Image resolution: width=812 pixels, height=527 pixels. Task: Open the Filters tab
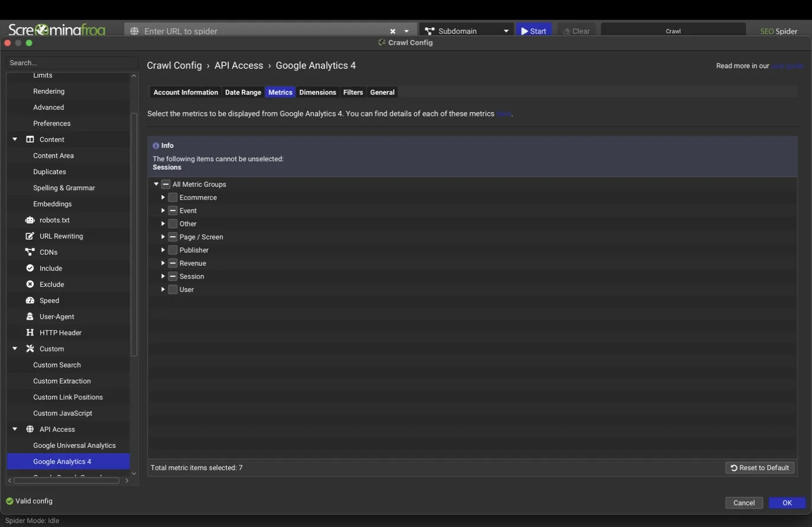click(x=353, y=92)
